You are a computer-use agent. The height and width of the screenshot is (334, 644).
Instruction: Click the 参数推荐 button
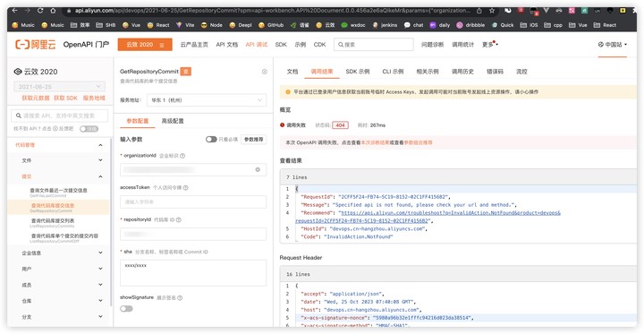[x=253, y=140]
